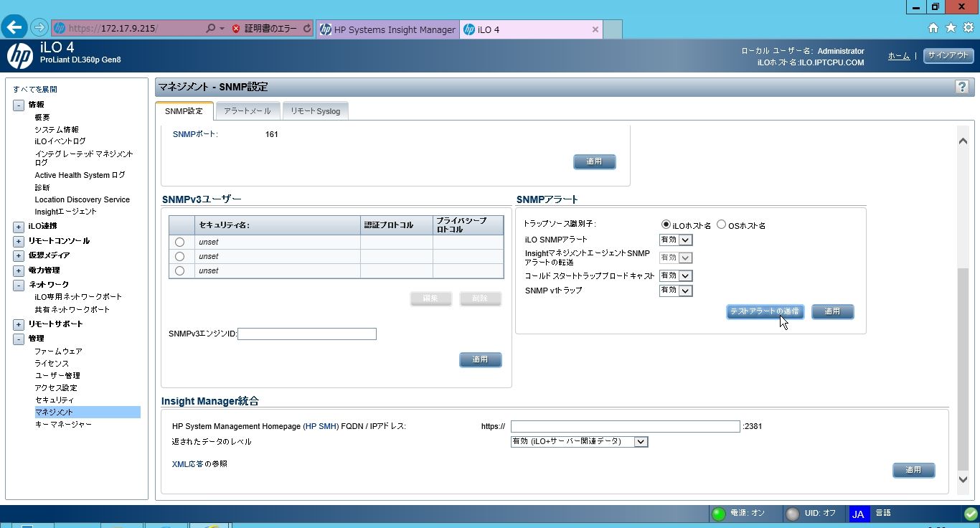This screenshot has height=528, width=980.
Task: Open the browser tools gear icon
Action: pos(968,28)
